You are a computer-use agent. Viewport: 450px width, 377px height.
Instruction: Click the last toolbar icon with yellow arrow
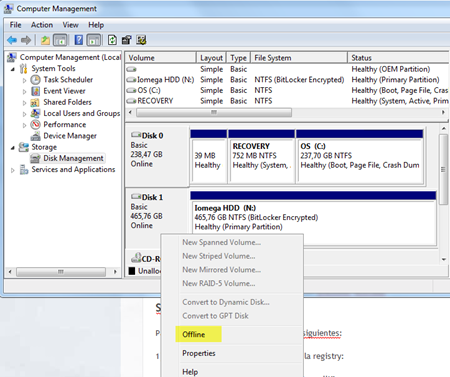[x=141, y=40]
